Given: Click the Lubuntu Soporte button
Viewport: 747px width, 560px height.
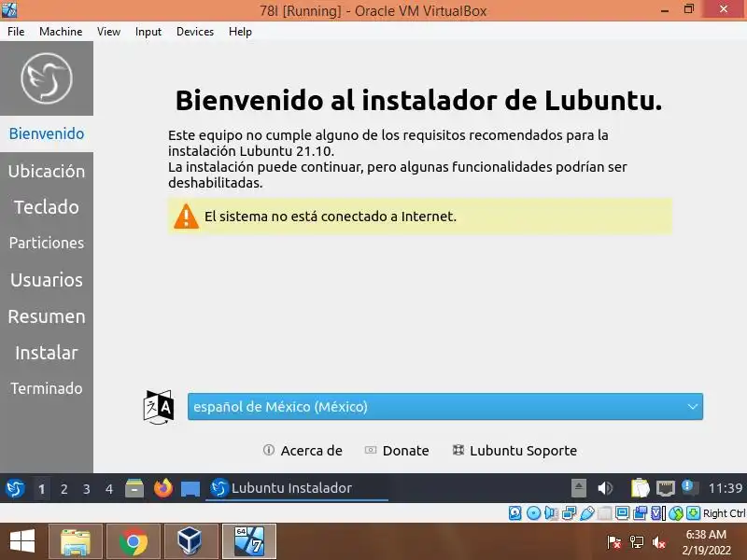Looking at the screenshot, I should [x=514, y=451].
